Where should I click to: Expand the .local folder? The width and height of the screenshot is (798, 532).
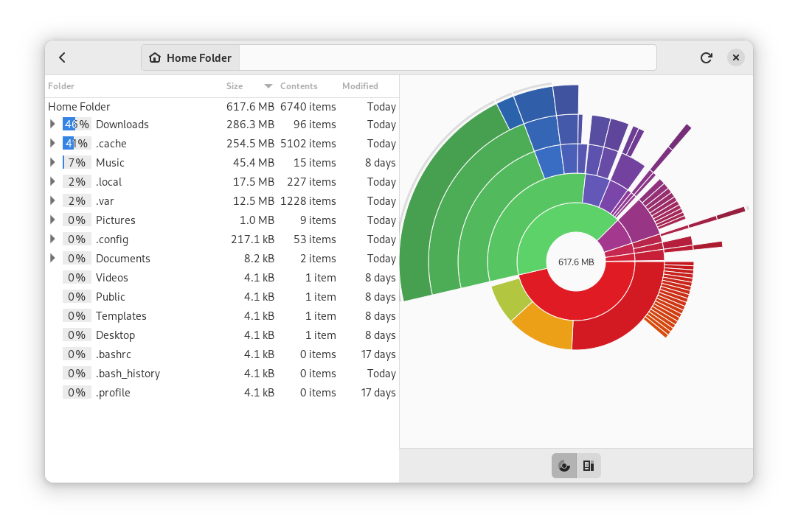tap(52, 182)
